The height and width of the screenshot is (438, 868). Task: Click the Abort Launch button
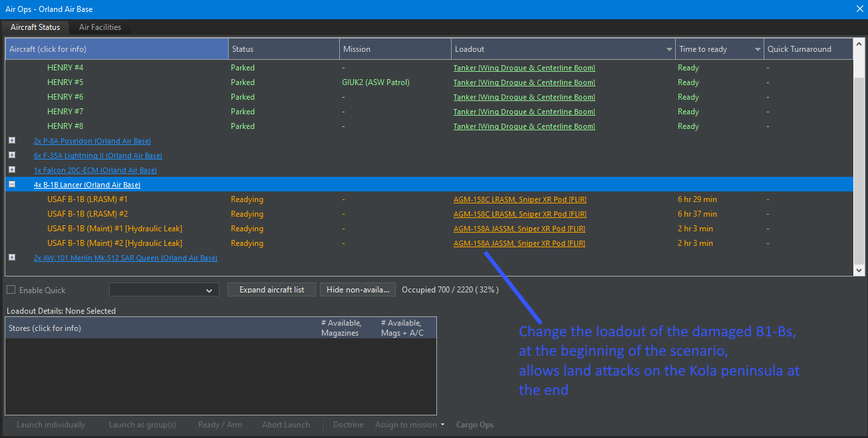[285, 425]
